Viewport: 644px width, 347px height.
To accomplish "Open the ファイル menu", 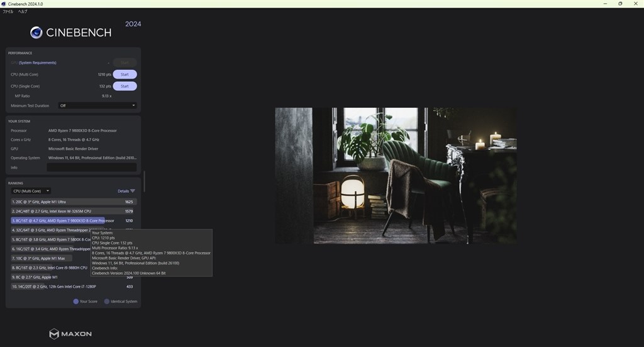I will [x=8, y=11].
